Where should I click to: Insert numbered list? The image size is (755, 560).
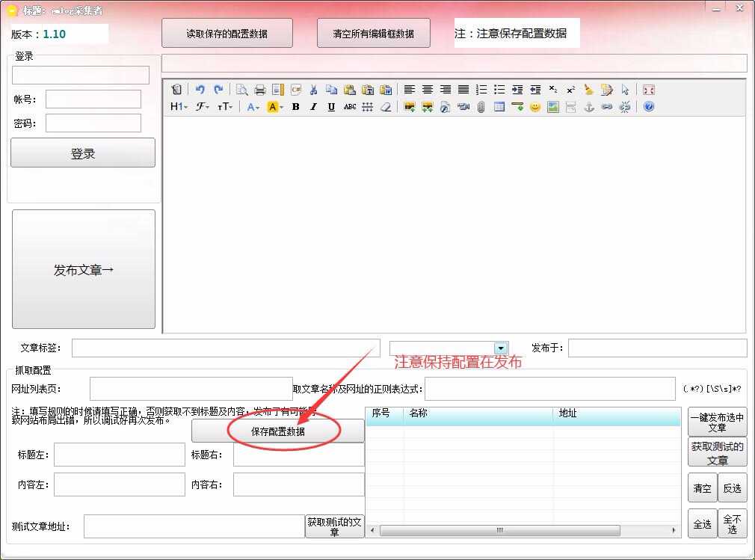point(481,89)
